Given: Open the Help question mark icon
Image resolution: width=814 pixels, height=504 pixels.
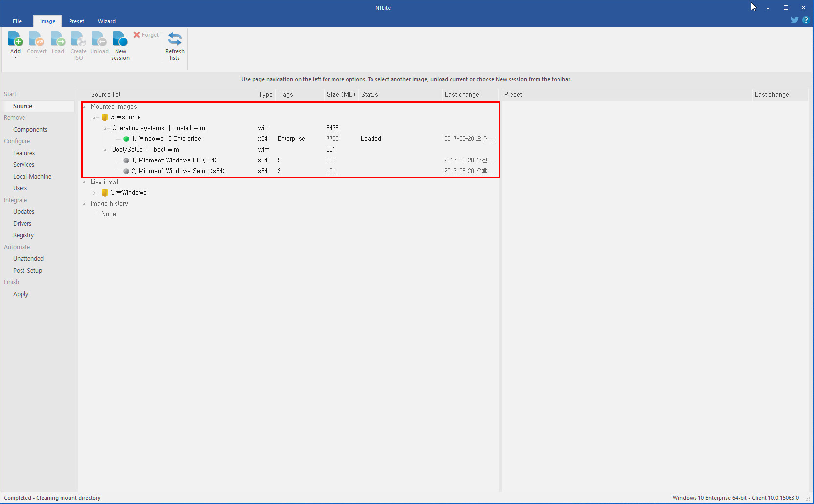Looking at the screenshot, I should click(x=806, y=20).
